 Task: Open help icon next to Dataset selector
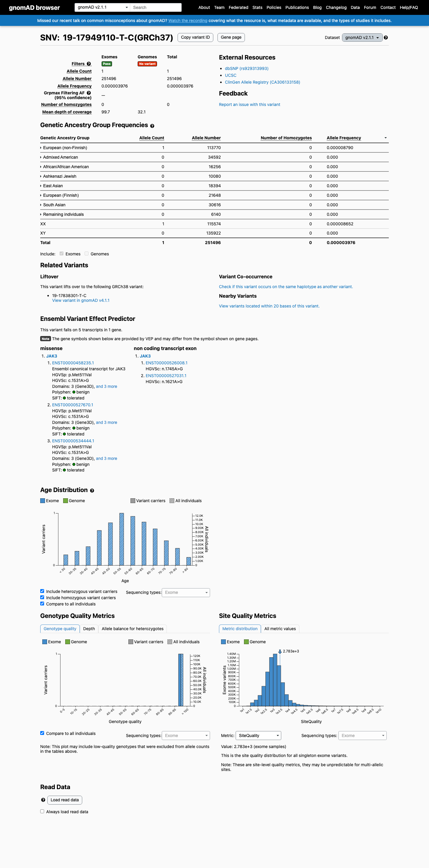(386, 38)
